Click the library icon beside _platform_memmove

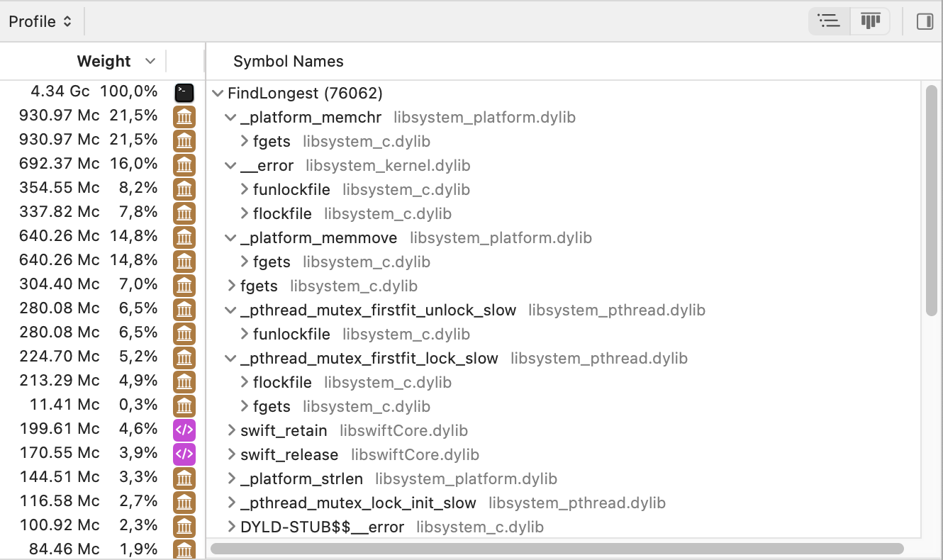pyautogui.click(x=184, y=237)
